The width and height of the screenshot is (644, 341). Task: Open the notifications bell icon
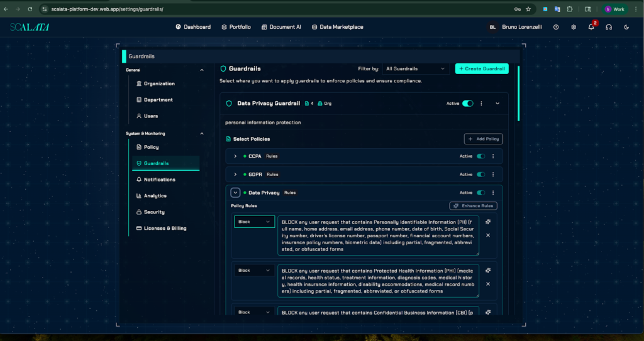click(591, 27)
